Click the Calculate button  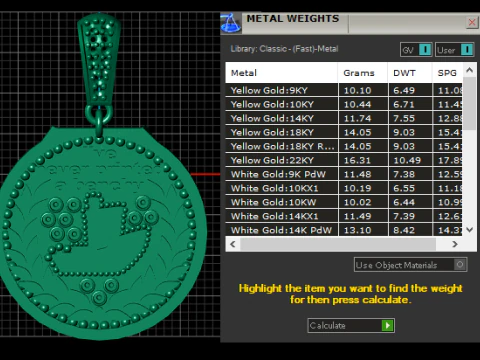[x=351, y=325]
